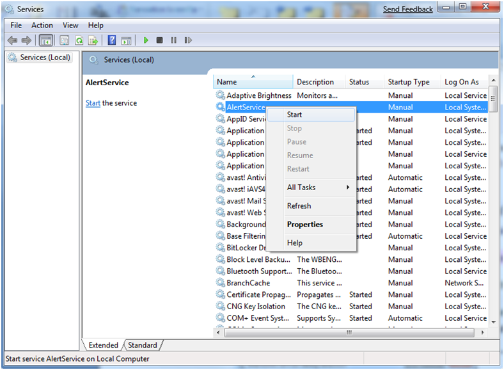
Task: Click the horizontal scrollbar left arrow
Action: tap(218, 332)
